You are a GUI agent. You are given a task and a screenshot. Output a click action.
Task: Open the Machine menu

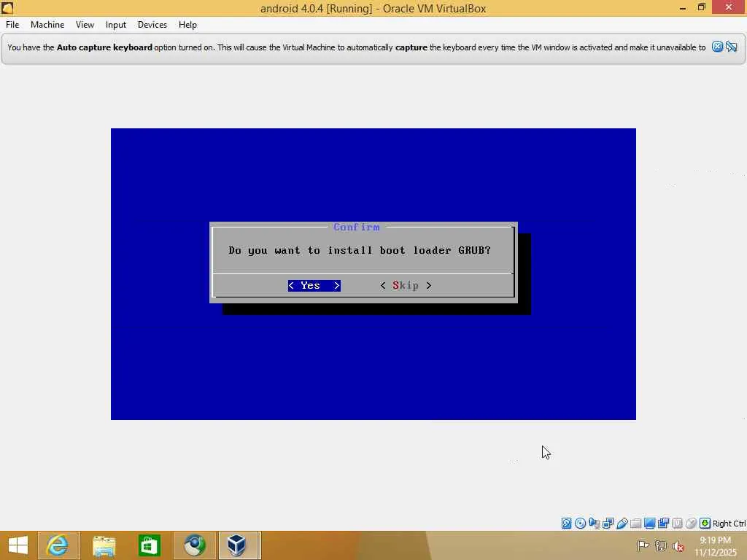pyautogui.click(x=47, y=25)
